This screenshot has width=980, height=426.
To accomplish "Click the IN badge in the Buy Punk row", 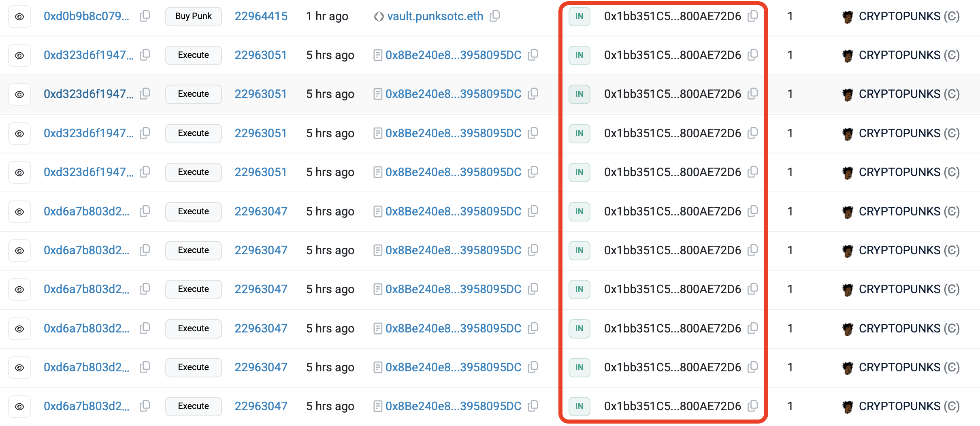I will tap(579, 16).
